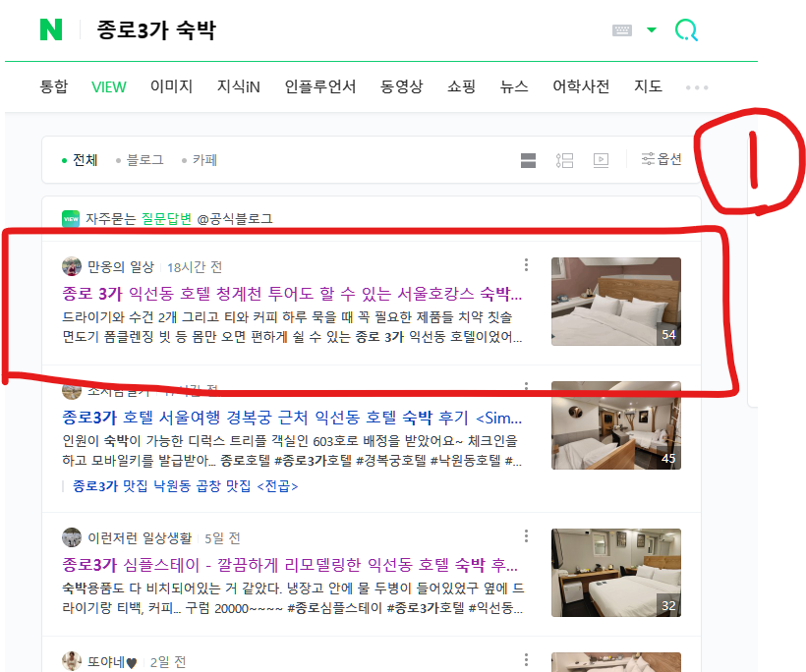Select the 카페 filter option
Viewport: 806px width, 672px height.
tap(200, 160)
